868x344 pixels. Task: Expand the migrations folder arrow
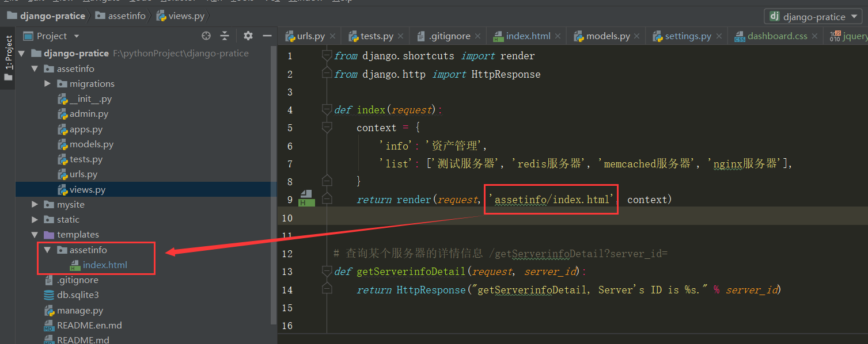pyautogui.click(x=48, y=84)
